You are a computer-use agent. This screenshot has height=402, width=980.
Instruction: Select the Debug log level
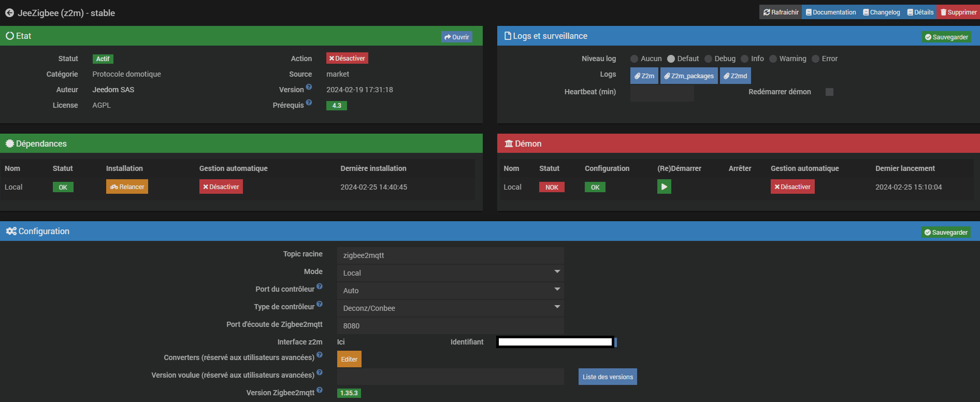pyautogui.click(x=709, y=59)
